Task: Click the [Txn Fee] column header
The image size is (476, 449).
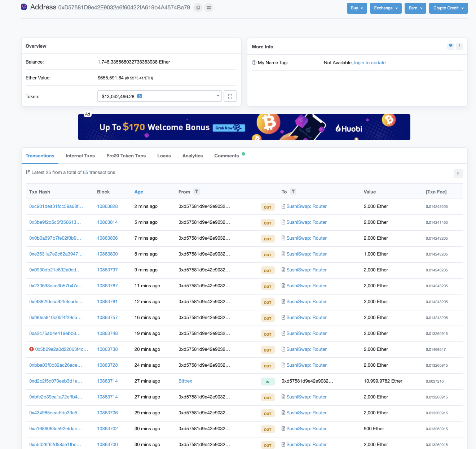Action: coord(436,192)
